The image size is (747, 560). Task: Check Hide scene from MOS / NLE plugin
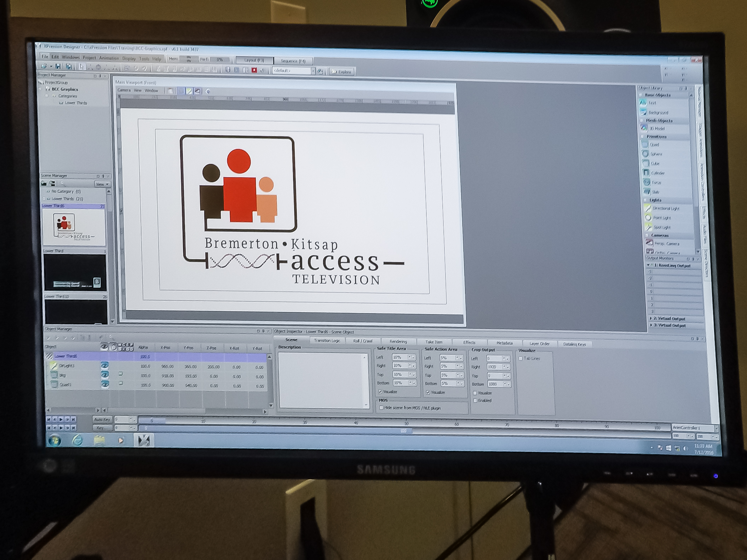(x=381, y=408)
